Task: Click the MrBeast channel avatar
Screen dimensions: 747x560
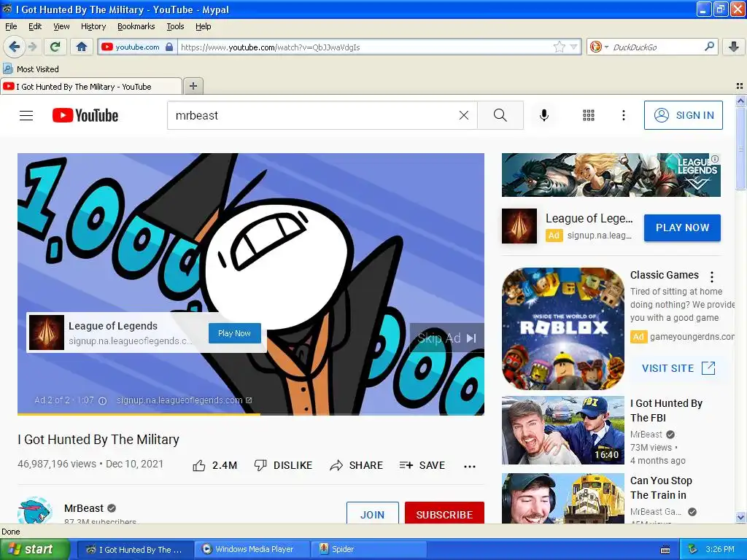Action: [x=34, y=510]
